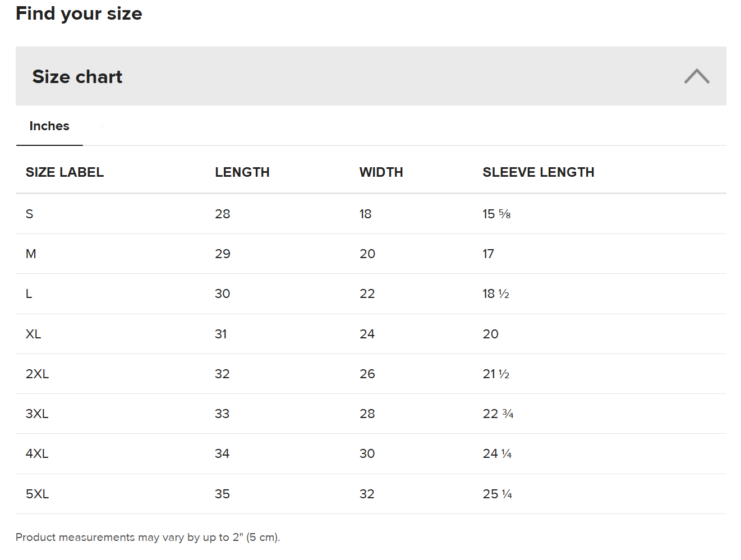Click the 4XL row width value 30
The height and width of the screenshot is (560, 741).
click(367, 453)
